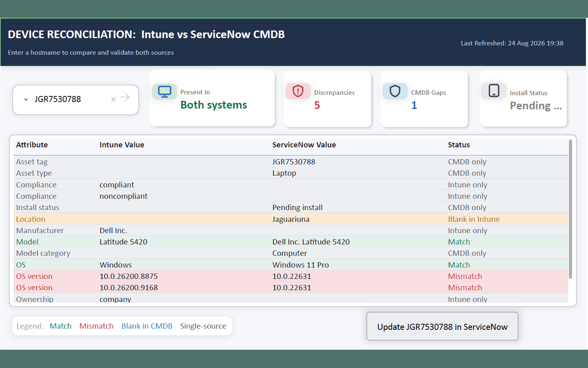The height and width of the screenshot is (368, 588).
Task: Click the Model category attribute cell
Action: coord(43,253)
